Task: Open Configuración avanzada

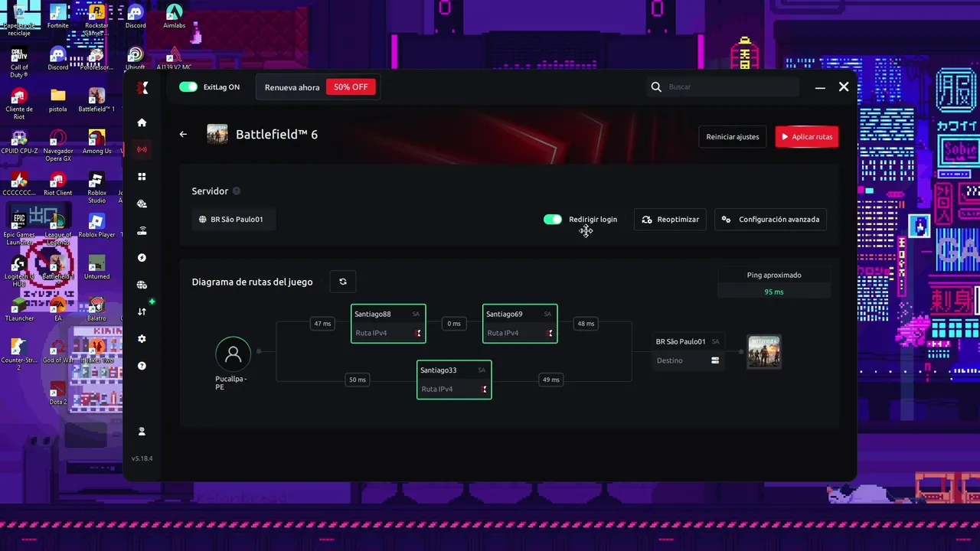Action: pyautogui.click(x=771, y=220)
